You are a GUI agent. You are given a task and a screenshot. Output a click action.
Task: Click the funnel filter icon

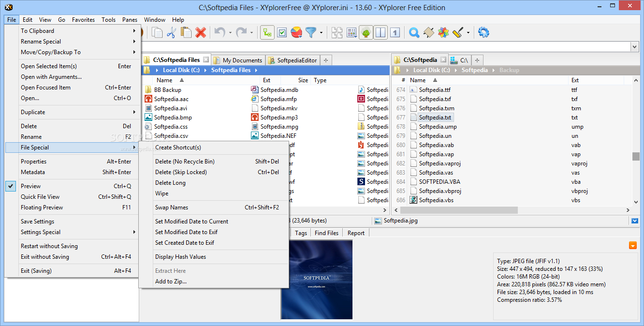tap(310, 32)
